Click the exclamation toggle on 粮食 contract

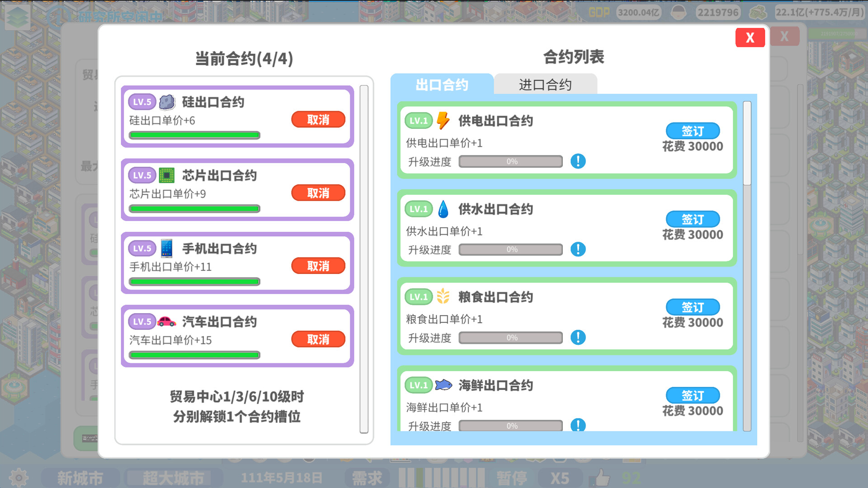point(578,338)
